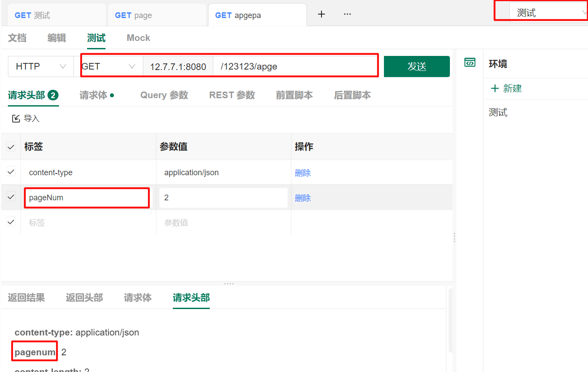Show the 请求体 tab in the response panel
The image size is (588, 372).
pos(138,298)
